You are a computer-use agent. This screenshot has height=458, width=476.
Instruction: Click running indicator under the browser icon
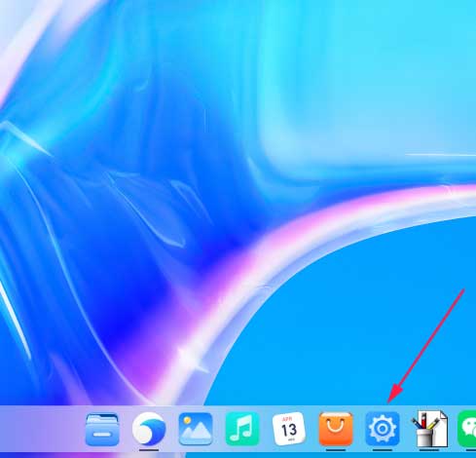149,450
